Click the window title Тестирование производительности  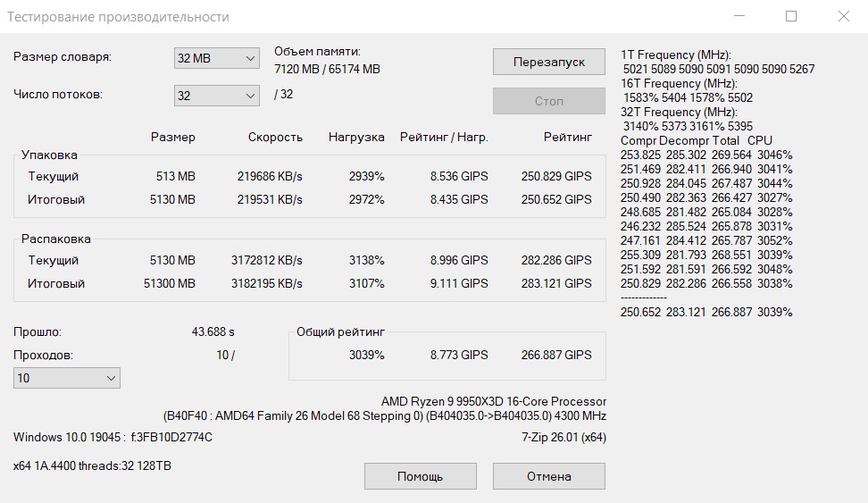pos(118,17)
